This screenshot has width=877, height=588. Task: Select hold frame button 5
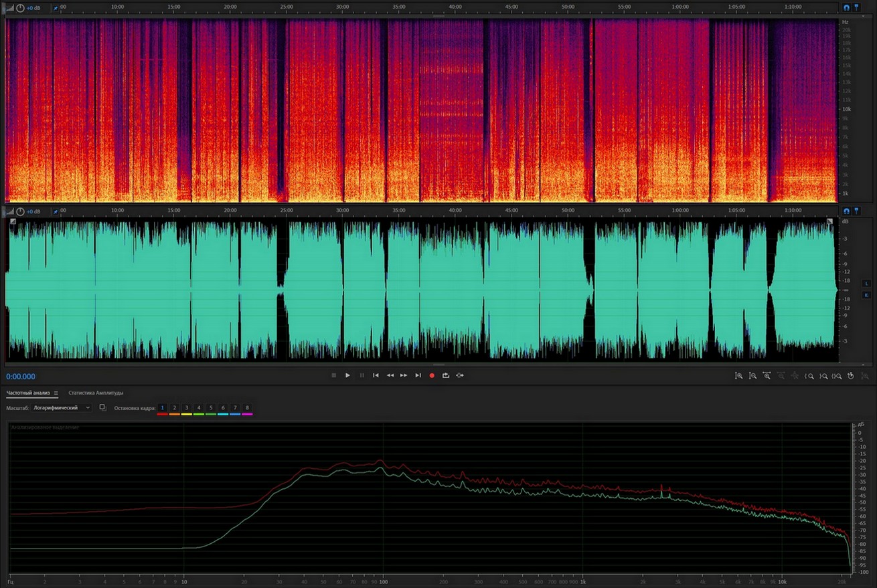pyautogui.click(x=211, y=407)
